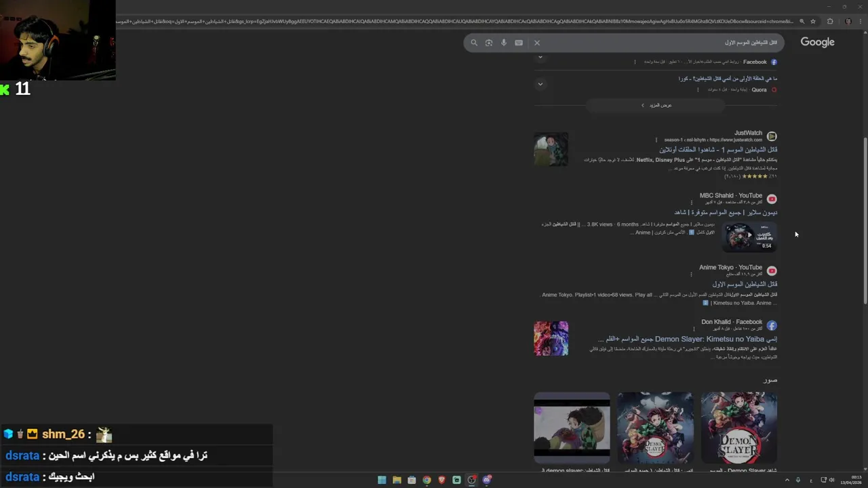Click the JustWatch site favicon
The height and width of the screenshot is (488, 868).
coord(772,136)
